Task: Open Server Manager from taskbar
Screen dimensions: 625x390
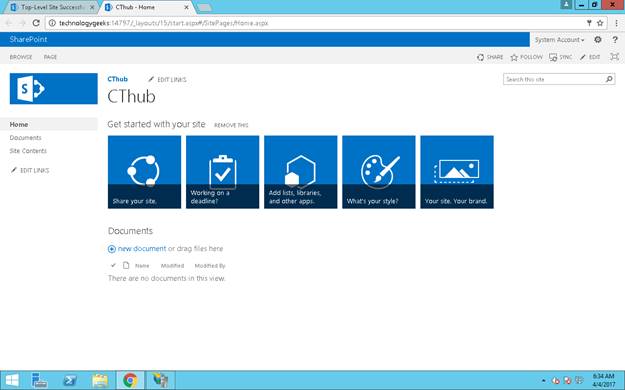Action: click(x=40, y=380)
